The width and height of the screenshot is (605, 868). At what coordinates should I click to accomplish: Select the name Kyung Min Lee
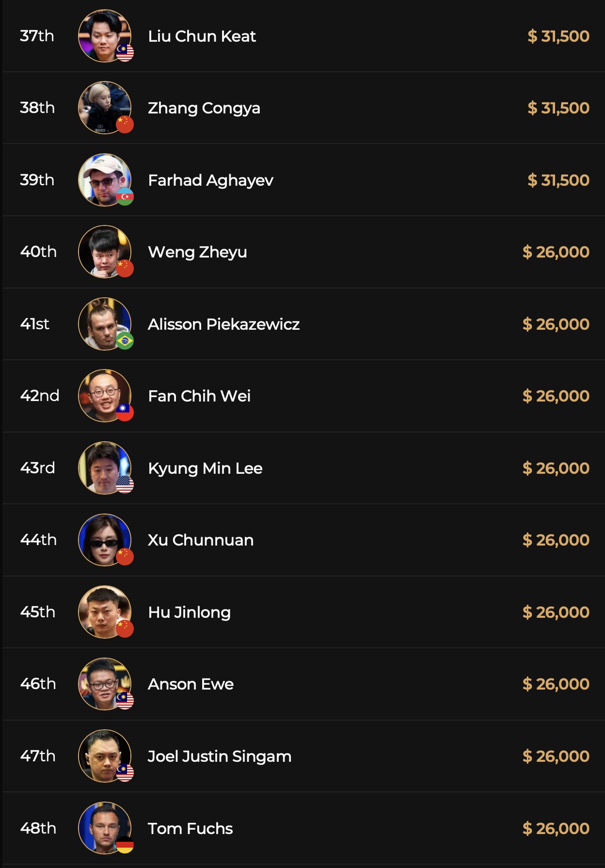click(x=205, y=468)
